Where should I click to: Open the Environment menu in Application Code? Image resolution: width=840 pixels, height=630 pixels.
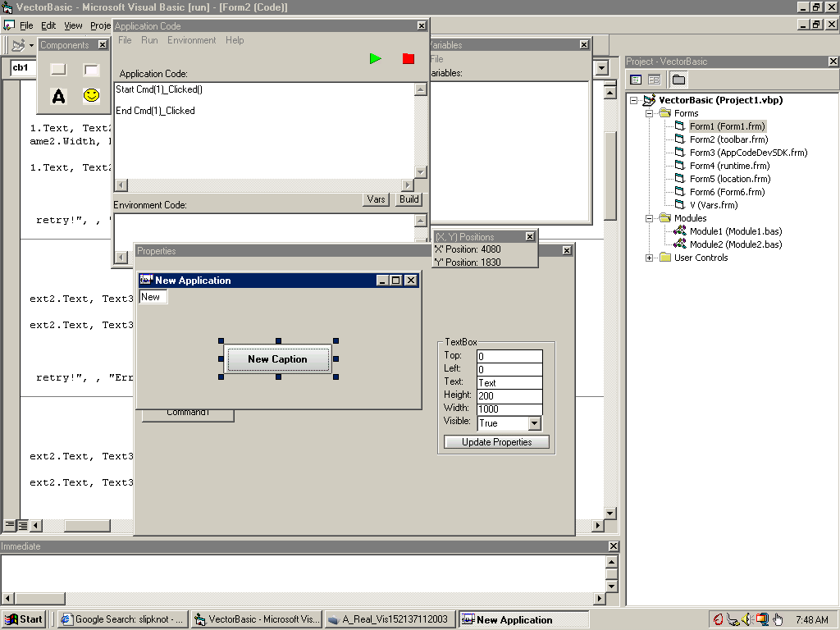(191, 40)
